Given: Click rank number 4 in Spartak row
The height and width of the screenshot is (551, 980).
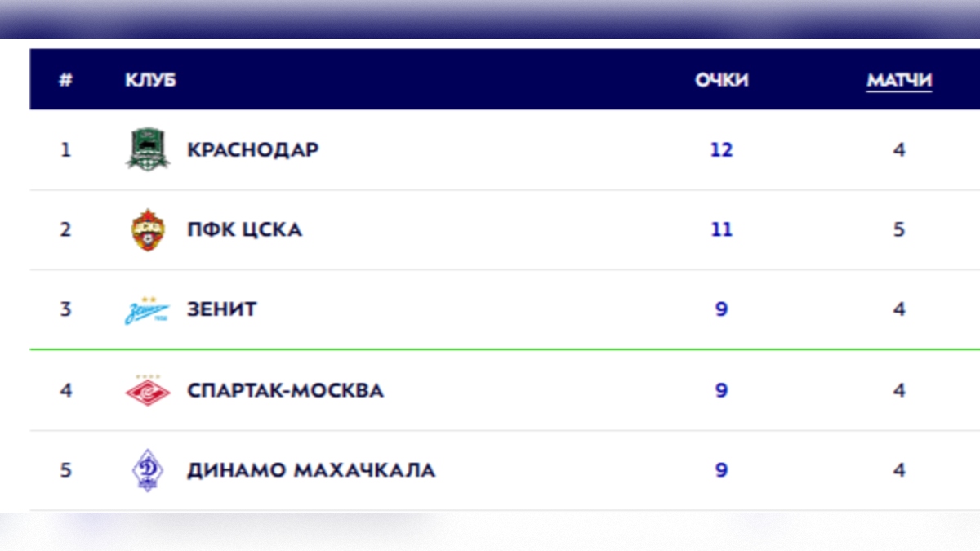Looking at the screenshot, I should coord(66,390).
